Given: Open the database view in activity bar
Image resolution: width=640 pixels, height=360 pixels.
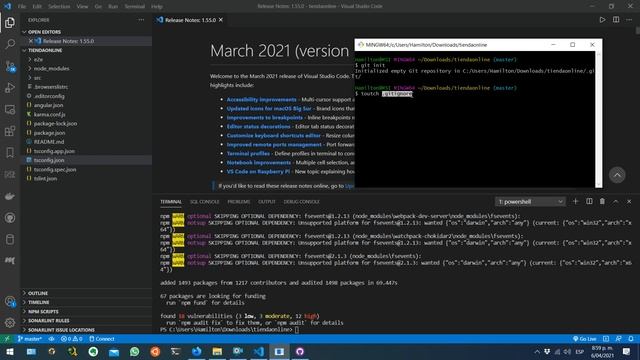Looking at the screenshot, I should [x=10, y=240].
